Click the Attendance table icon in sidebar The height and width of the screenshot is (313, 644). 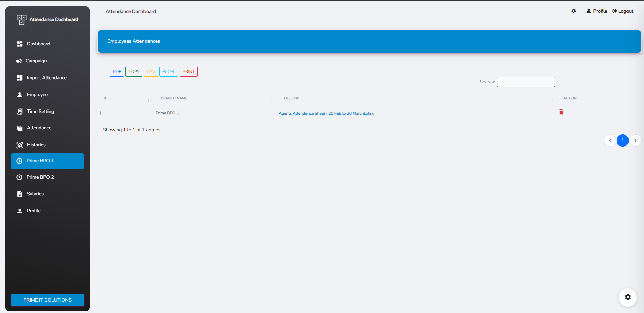[20, 128]
